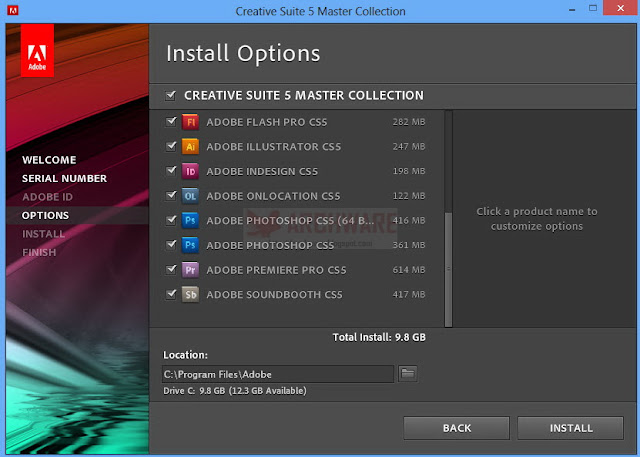Viewport: 640px width, 457px height.
Task: Minimize the installer window
Action: (x=572, y=9)
